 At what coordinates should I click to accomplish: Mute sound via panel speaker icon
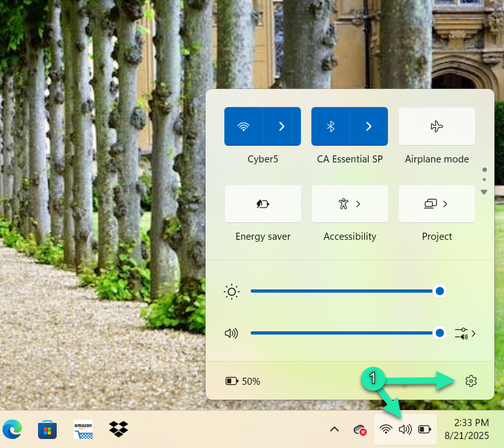click(x=231, y=333)
